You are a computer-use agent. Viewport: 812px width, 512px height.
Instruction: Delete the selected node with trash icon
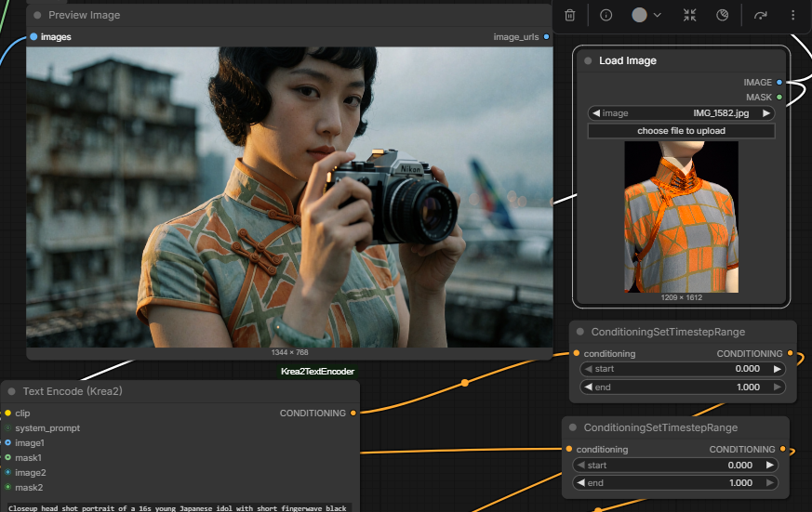coord(569,16)
